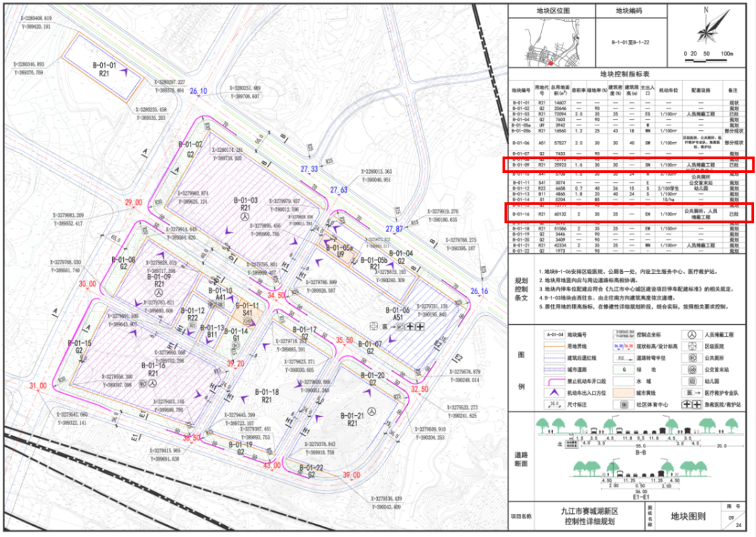This screenshot has height=537, width=756.
Task: Click the 九江市赛城湖新区 project name text
Action: pos(589,512)
